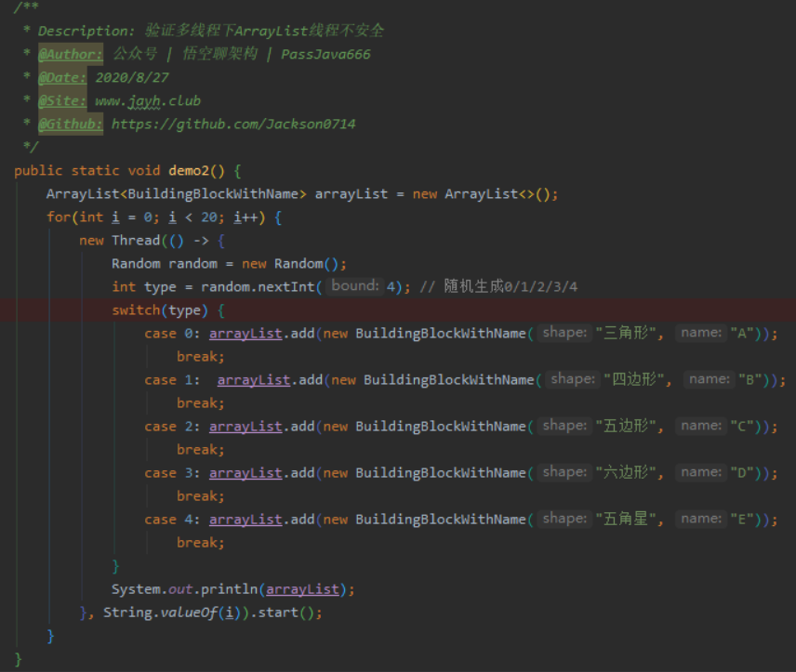Click the 'name:' hint on case 4 line

pyautogui.click(x=701, y=519)
